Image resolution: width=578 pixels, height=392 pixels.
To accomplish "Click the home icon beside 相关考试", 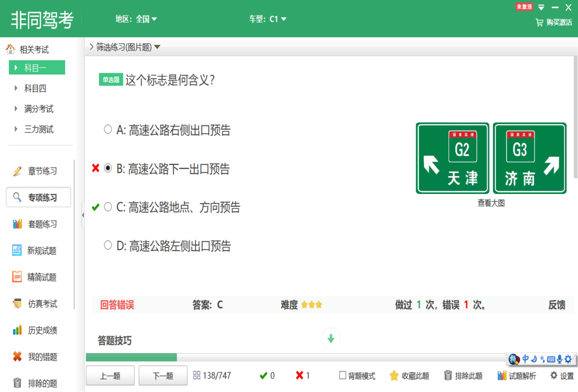I will pos(10,48).
